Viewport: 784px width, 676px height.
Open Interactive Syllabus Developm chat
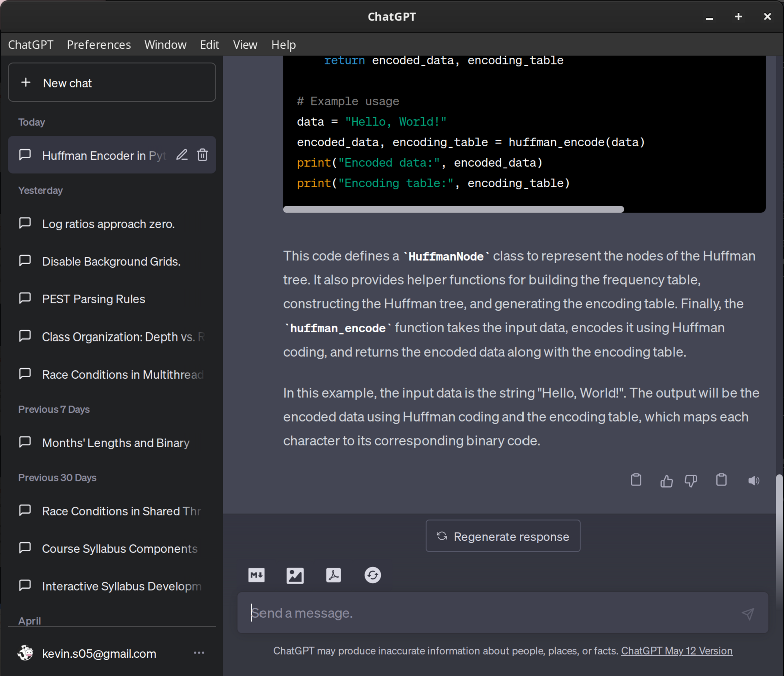(x=112, y=586)
